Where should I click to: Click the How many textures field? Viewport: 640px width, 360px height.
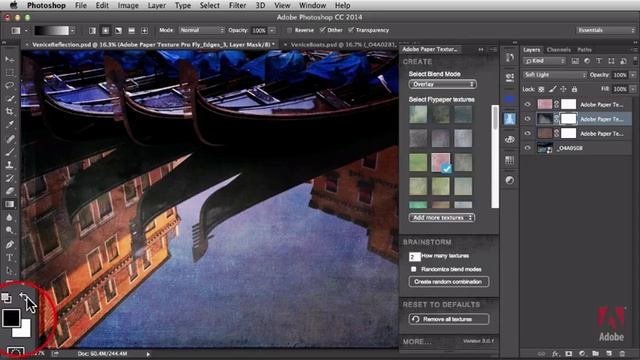[x=414, y=256]
